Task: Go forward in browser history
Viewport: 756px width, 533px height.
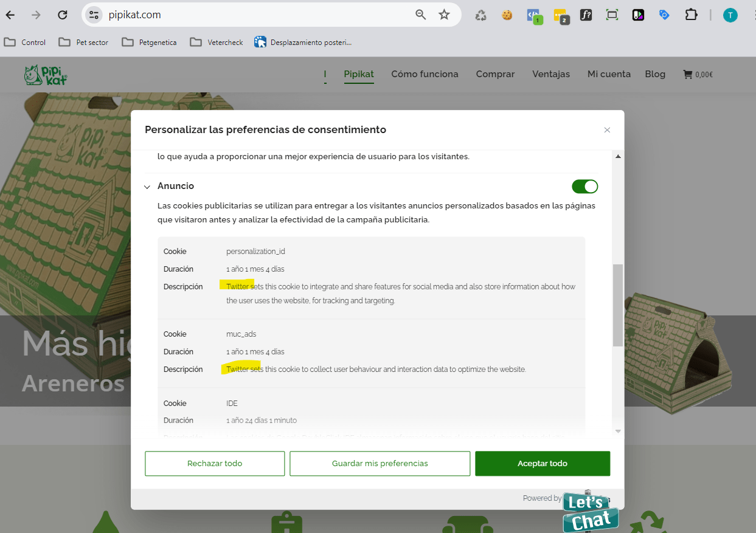Action: click(x=36, y=15)
